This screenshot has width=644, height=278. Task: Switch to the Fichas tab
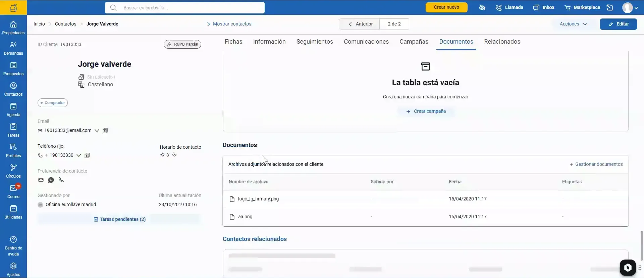(233, 42)
